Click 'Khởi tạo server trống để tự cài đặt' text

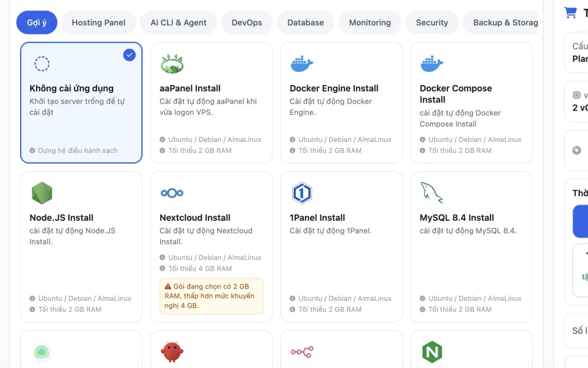coord(77,106)
